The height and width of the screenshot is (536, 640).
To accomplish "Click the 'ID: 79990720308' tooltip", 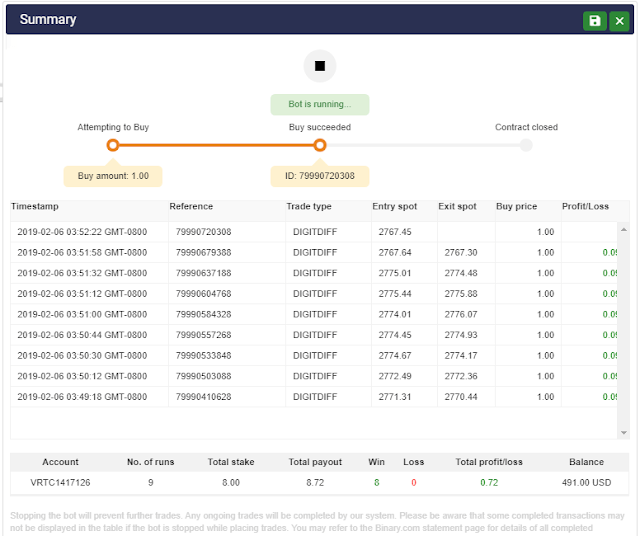I will point(320,176).
